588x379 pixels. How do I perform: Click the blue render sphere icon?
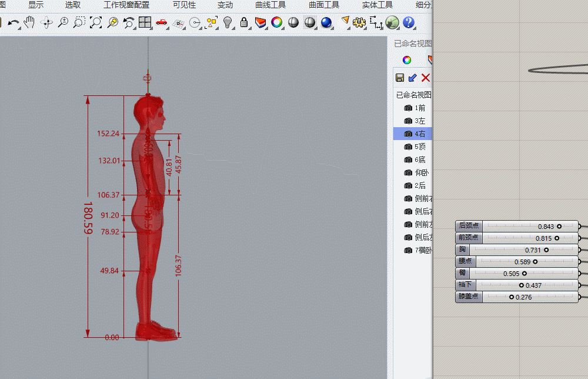coord(326,23)
